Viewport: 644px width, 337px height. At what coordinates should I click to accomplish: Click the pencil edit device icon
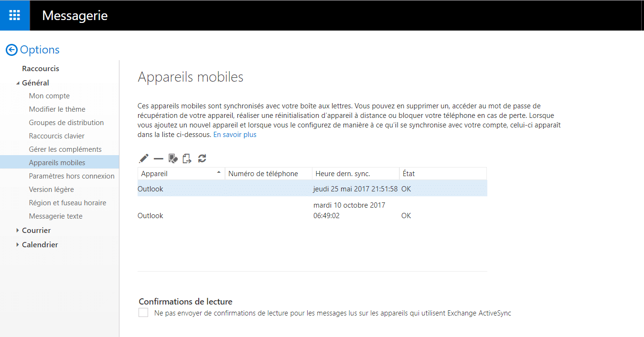tap(144, 158)
